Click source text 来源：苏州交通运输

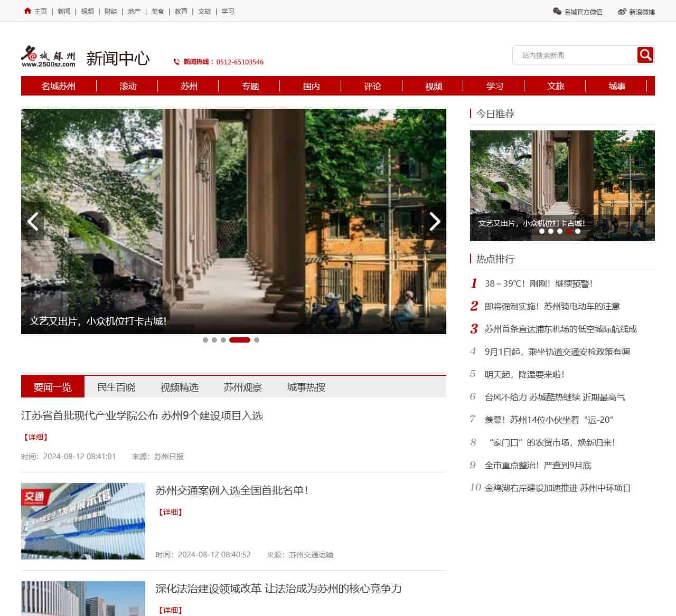coord(300,555)
